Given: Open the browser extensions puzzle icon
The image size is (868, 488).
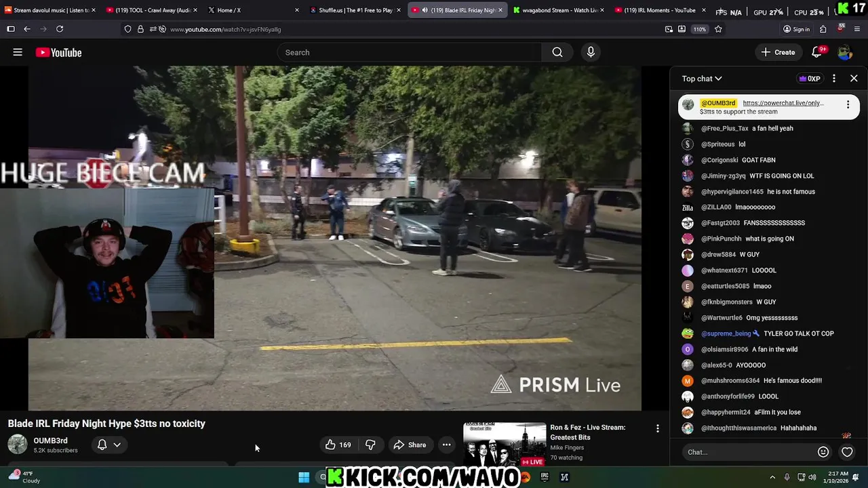Looking at the screenshot, I should pos(823,29).
